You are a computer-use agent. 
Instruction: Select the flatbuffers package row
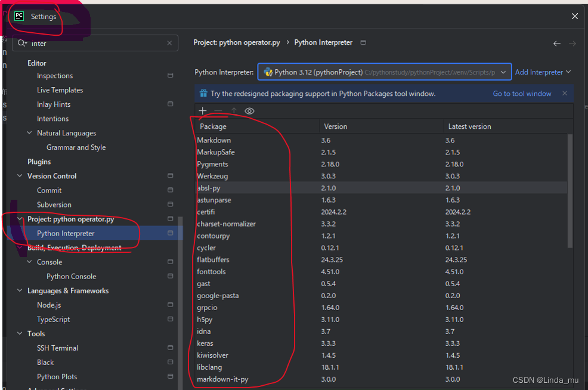click(x=381, y=259)
